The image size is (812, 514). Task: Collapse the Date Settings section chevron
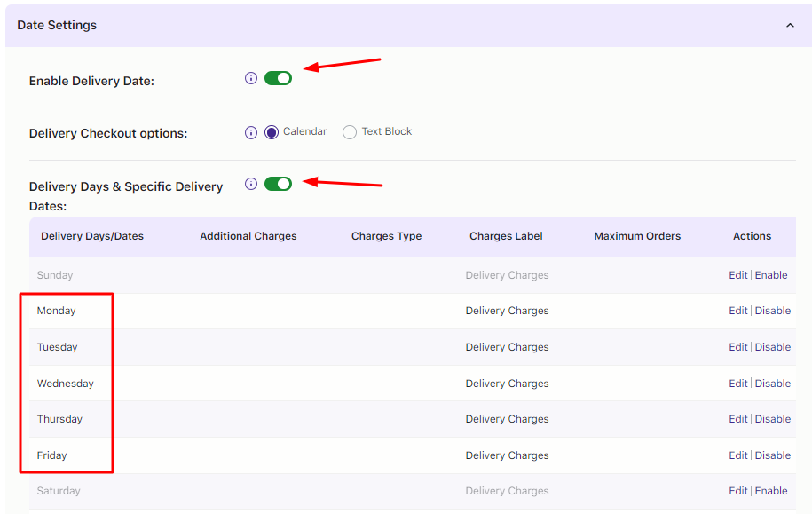click(790, 26)
